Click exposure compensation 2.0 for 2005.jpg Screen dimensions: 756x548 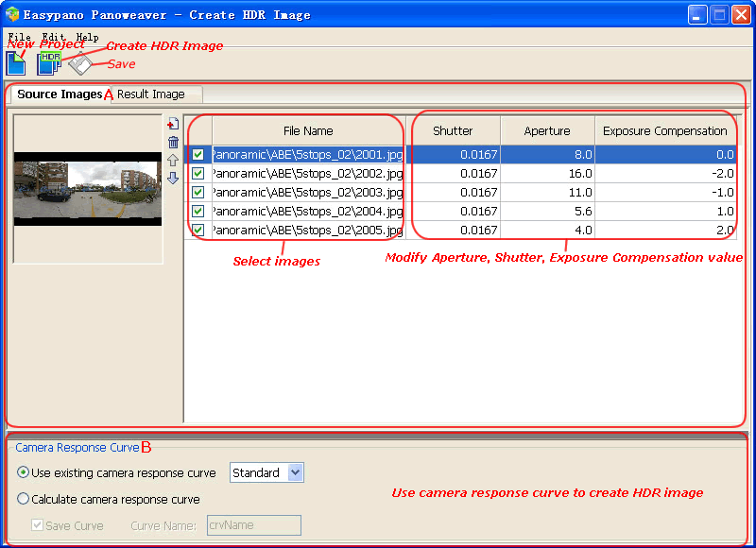coord(665,230)
